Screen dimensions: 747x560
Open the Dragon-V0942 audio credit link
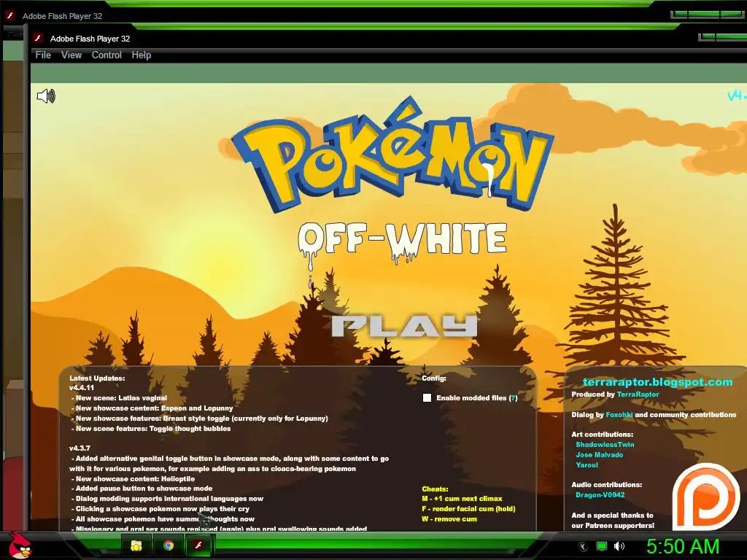pos(600,495)
